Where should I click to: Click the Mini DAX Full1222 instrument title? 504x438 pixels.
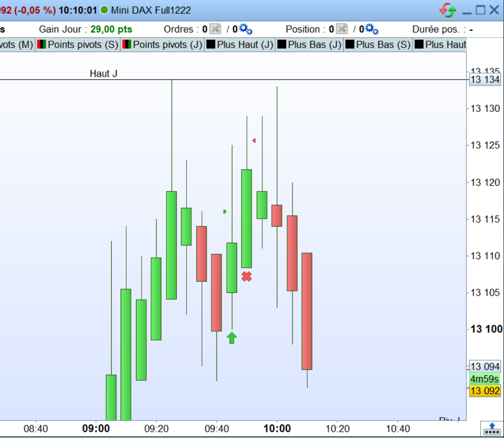151,10
